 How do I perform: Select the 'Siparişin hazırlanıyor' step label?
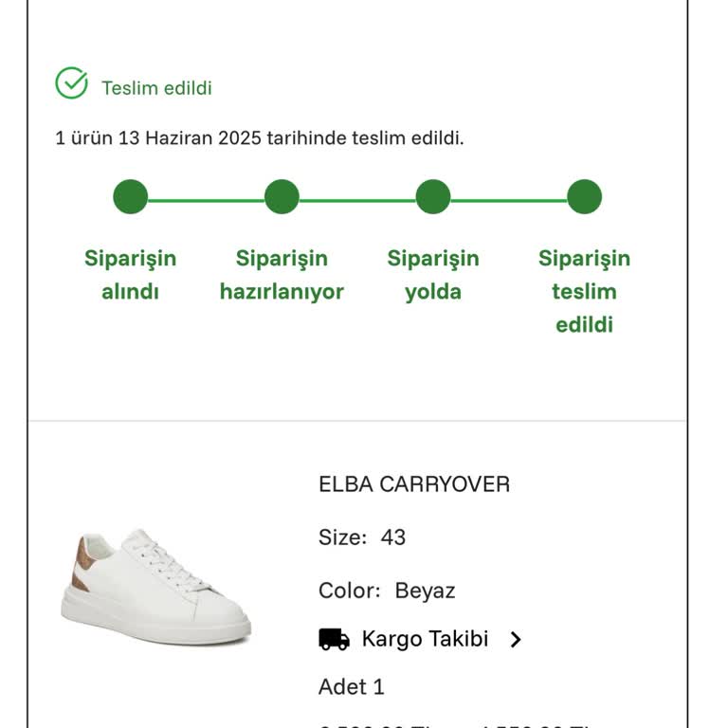click(282, 275)
